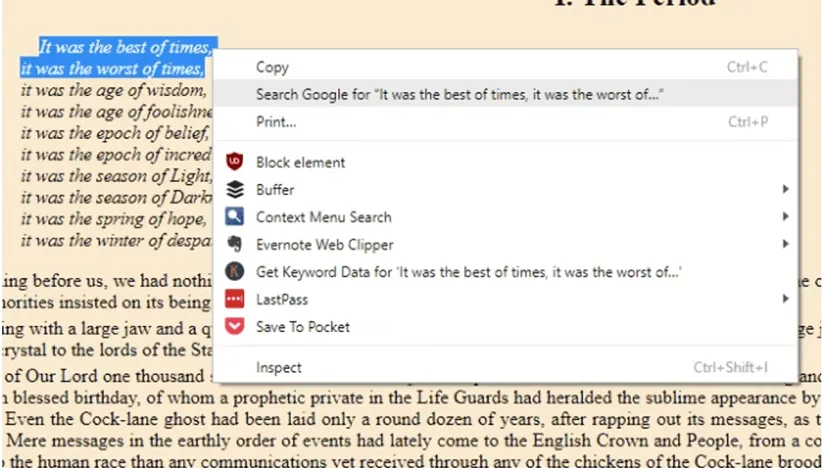This screenshot has height=470, width=822.
Task: Click the uBlock Origin shield icon
Action: (x=234, y=162)
